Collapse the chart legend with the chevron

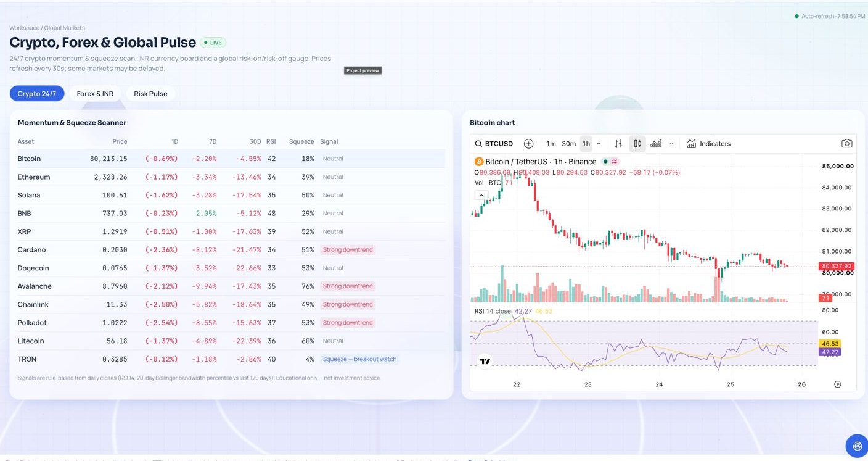tap(481, 195)
